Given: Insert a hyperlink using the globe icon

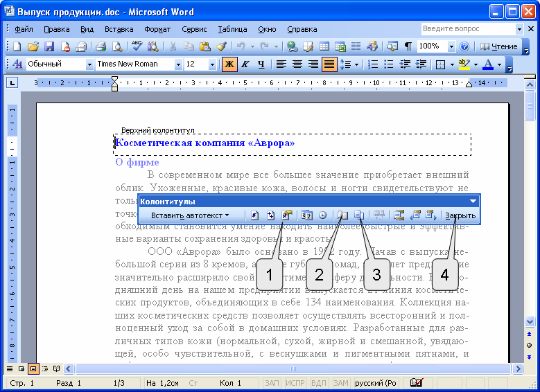Looking at the screenshot, I should click(x=293, y=46).
